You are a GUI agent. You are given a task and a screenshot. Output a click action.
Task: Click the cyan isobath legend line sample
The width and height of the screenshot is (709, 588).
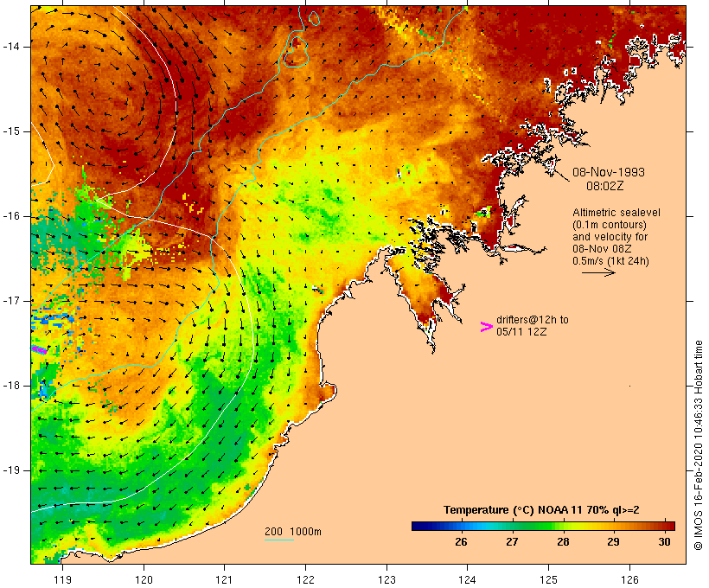tap(279, 540)
